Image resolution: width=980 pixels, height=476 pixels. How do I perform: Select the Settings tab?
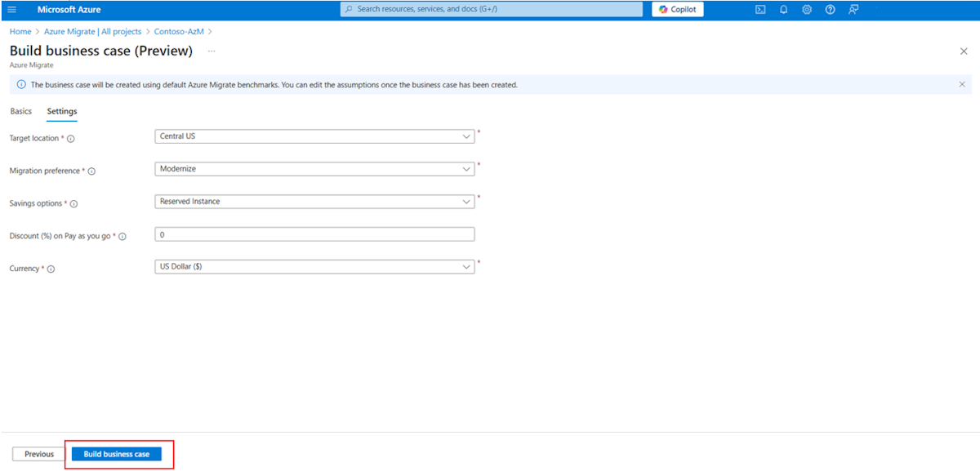point(61,111)
